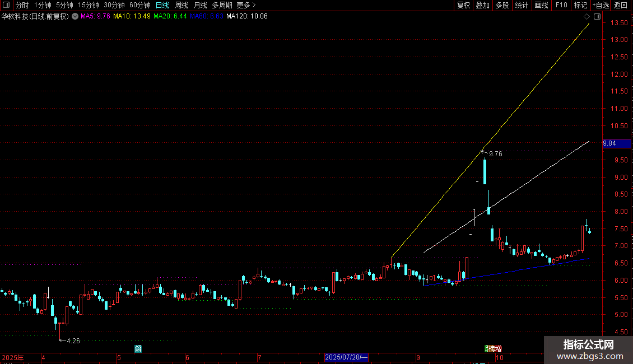Viewport: 633px width, 364px height.
Task: Click the MA20: 6.44 label
Action: [x=170, y=16]
